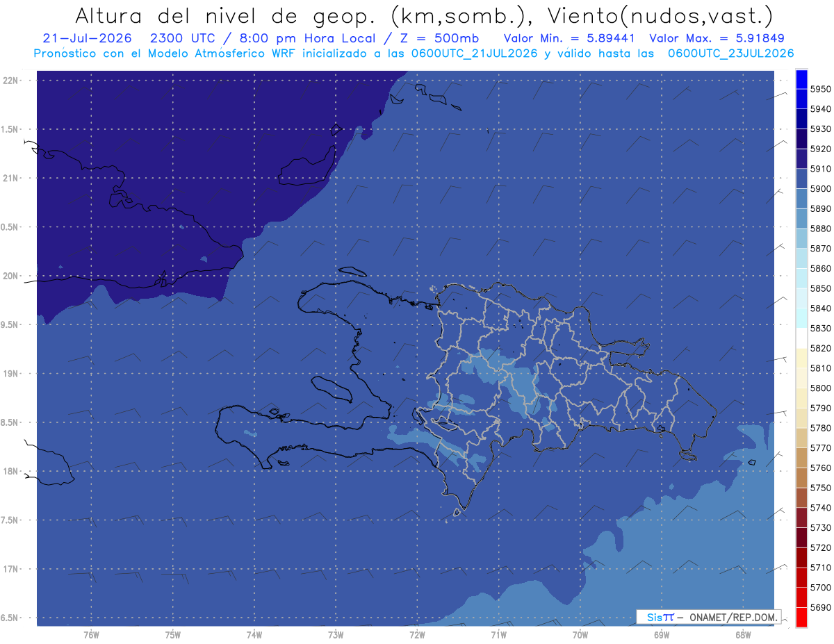Viewport: 834px width, 644px height.
Task: Click the '70W' longitude label
Action: (580, 634)
